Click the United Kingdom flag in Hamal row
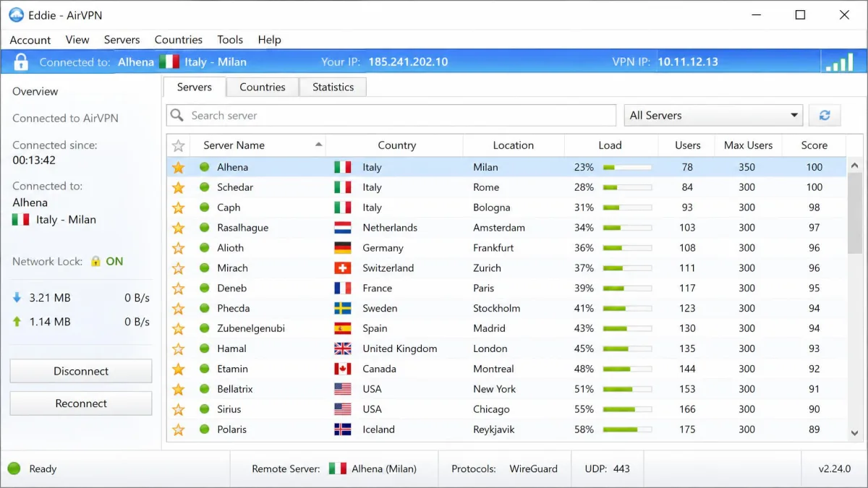868x488 pixels. [343, 348]
